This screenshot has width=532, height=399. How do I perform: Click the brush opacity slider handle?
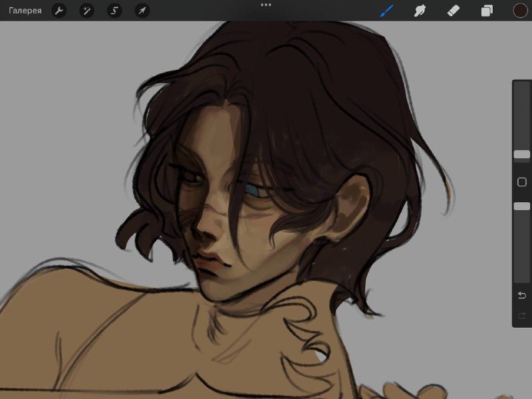click(x=522, y=206)
